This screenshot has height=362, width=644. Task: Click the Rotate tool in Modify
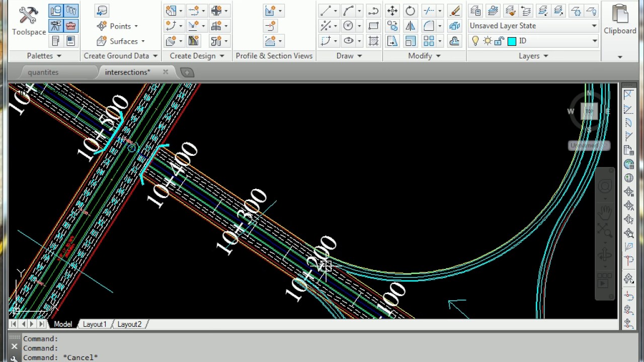(x=411, y=11)
